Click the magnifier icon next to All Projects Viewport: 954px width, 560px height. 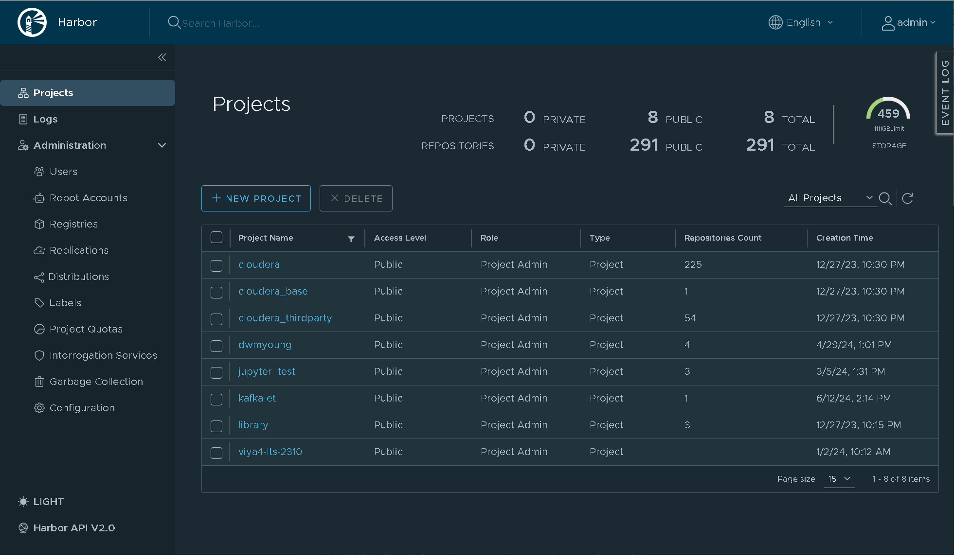(x=885, y=198)
